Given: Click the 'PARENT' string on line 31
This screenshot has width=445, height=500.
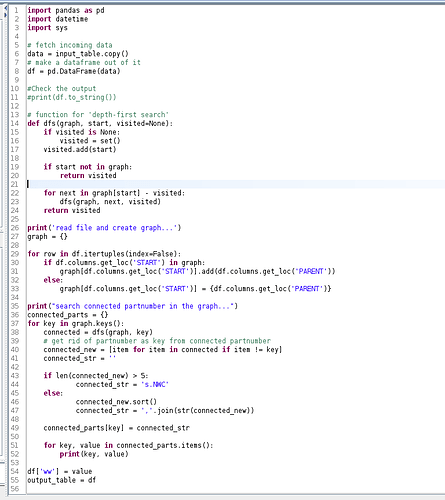Looking at the screenshot, I should coord(311,271).
